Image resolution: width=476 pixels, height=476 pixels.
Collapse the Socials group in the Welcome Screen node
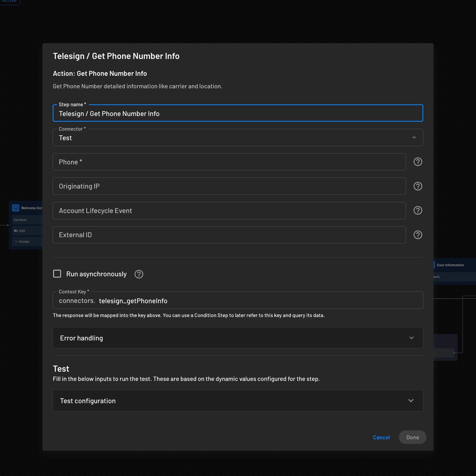(17, 241)
